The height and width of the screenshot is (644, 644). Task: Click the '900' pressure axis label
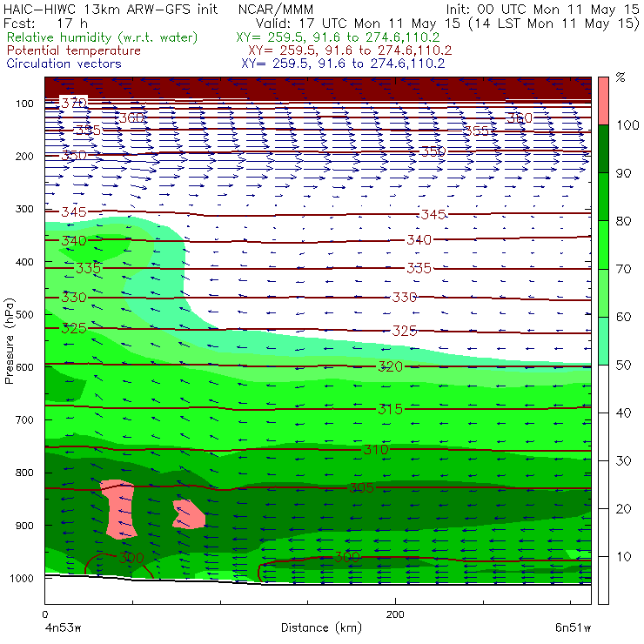point(24,526)
